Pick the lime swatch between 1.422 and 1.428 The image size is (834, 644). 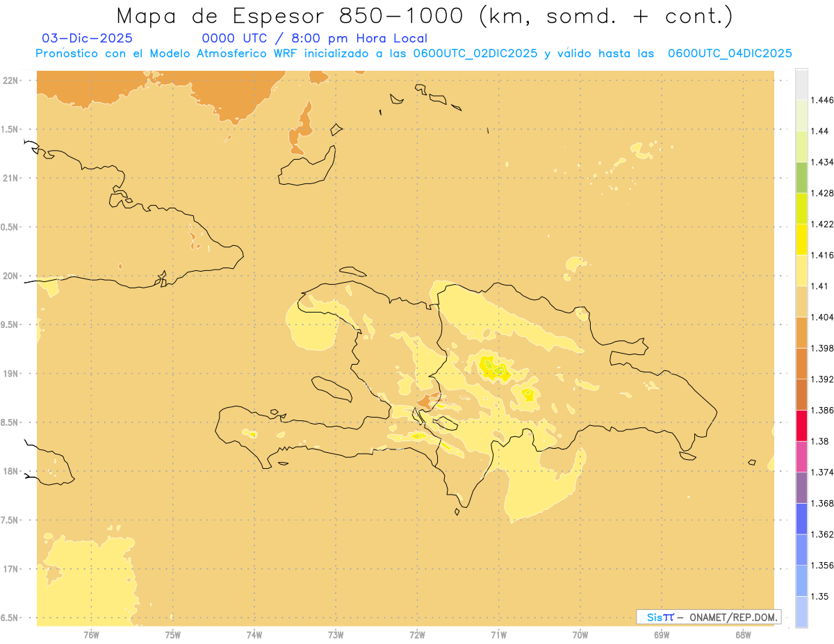coord(801,208)
